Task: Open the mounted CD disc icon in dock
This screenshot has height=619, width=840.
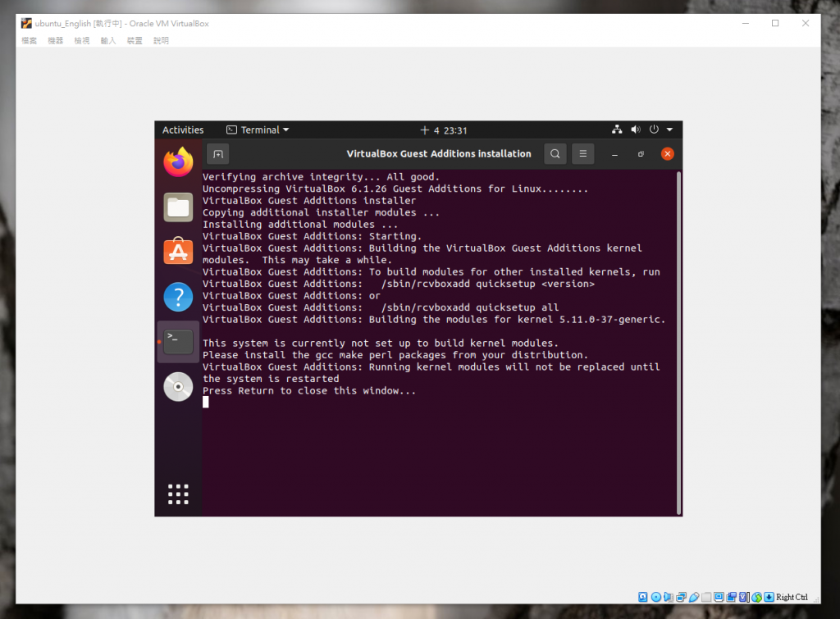Action: coord(178,387)
